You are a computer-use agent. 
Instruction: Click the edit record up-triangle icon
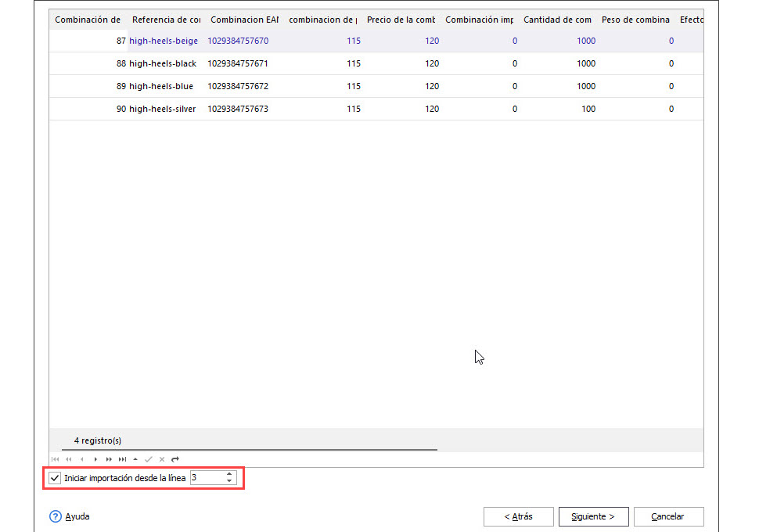[135, 459]
